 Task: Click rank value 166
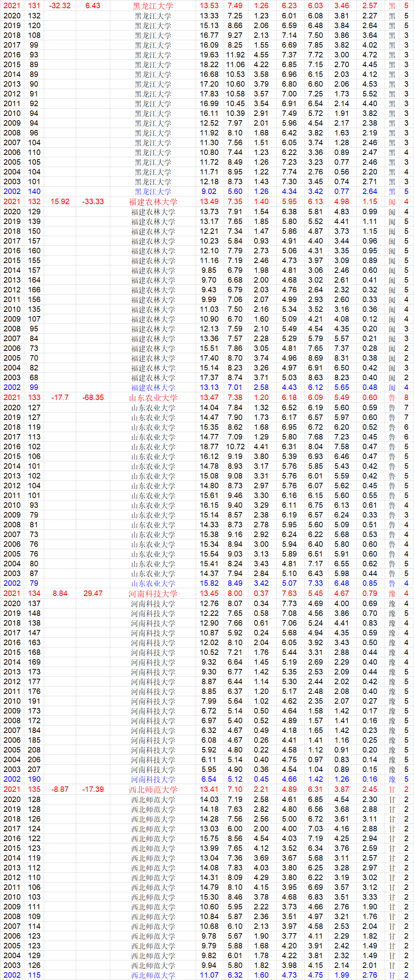pyautogui.click(x=34, y=290)
